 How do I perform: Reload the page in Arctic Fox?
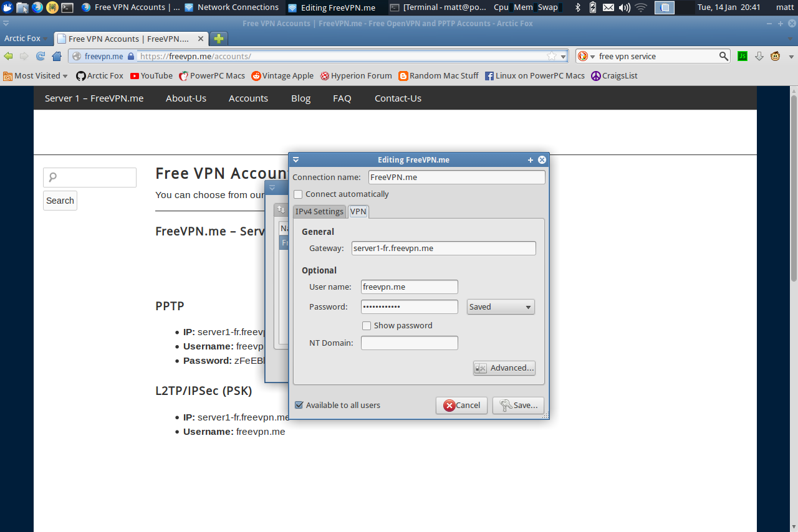click(x=41, y=56)
